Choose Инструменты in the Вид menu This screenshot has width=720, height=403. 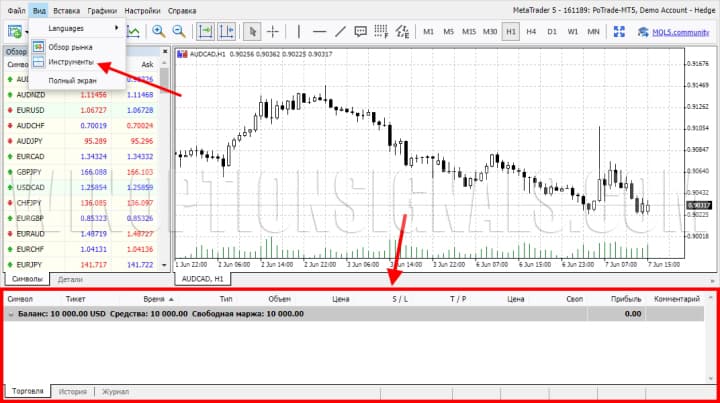pyautogui.click(x=70, y=62)
